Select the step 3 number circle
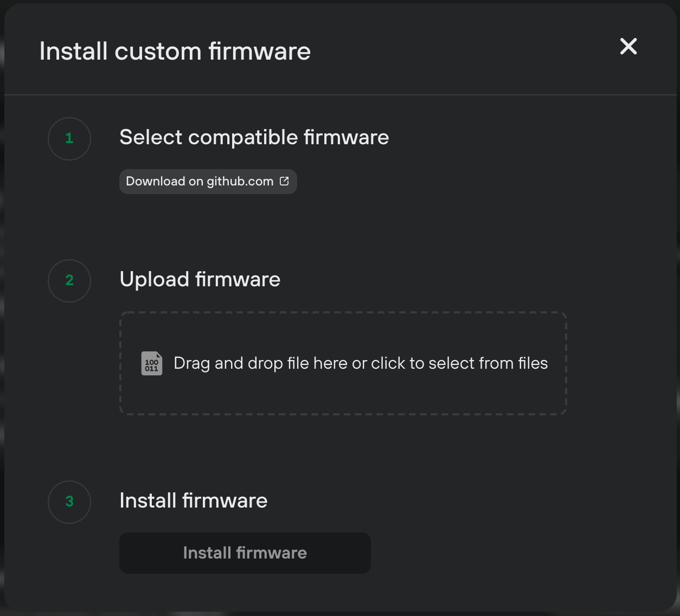680x616 pixels. click(x=69, y=502)
